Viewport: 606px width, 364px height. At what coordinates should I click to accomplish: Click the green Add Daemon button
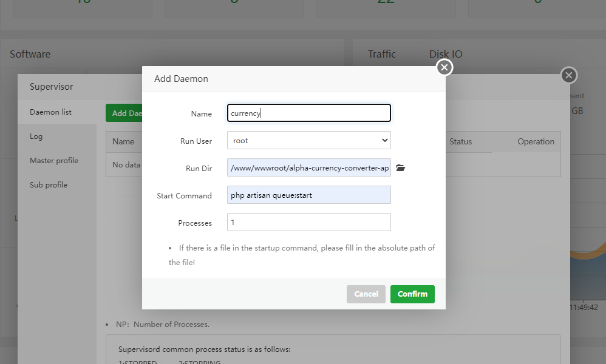coord(124,113)
